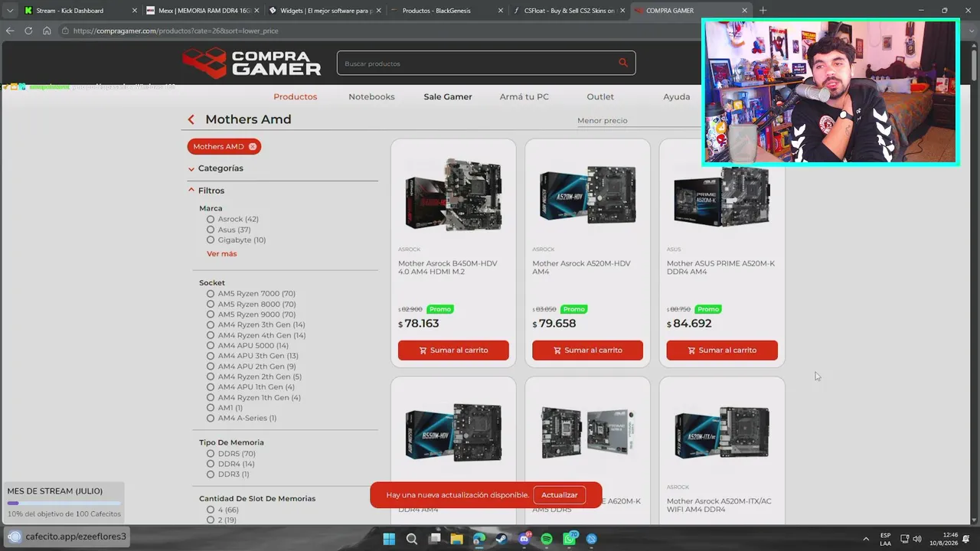980x551 pixels.
Task: Click the volume icon in system tray
Action: coord(917,539)
